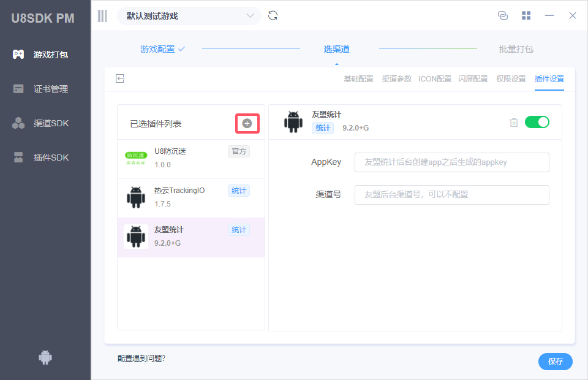Add plugin with the plus icon

(247, 123)
